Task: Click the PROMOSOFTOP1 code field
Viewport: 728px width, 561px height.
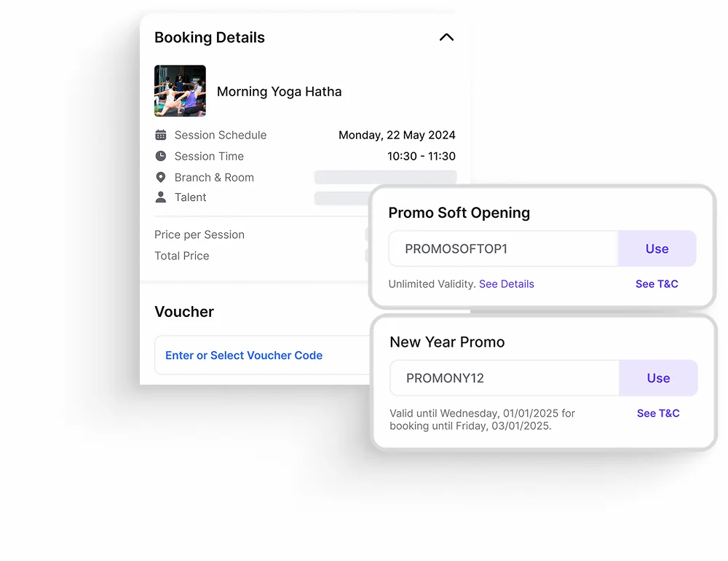Action: [503, 249]
